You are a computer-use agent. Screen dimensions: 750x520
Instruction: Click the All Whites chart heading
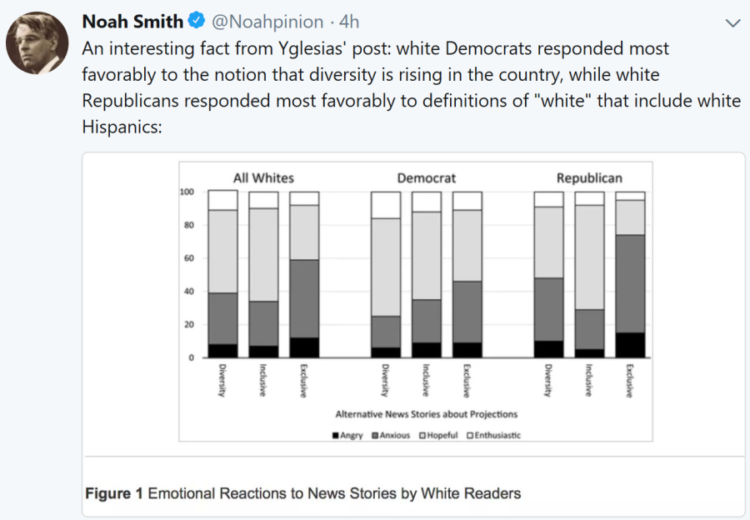point(264,178)
